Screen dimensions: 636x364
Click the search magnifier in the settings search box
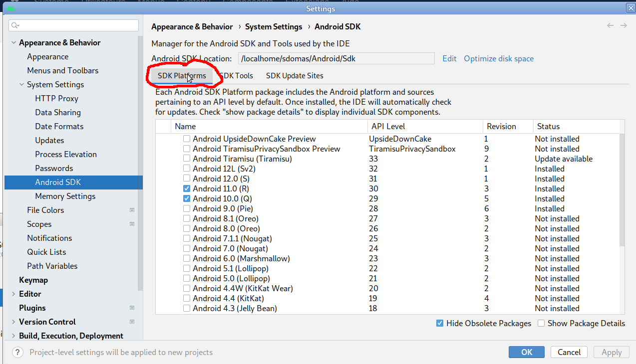pyautogui.click(x=15, y=25)
